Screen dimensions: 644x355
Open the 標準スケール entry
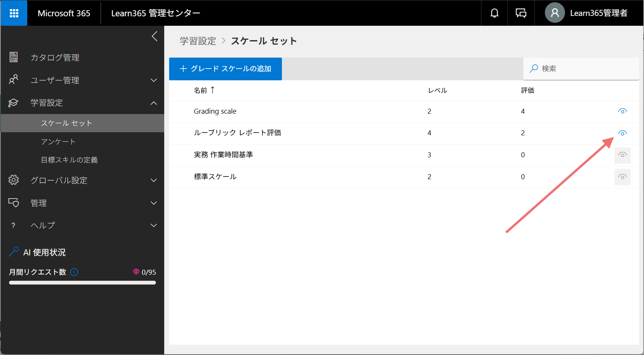(215, 177)
